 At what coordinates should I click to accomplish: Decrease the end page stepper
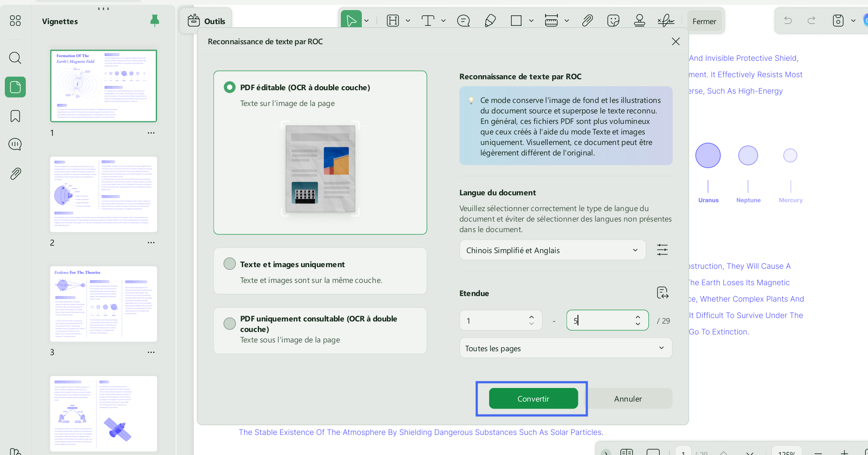(638, 324)
